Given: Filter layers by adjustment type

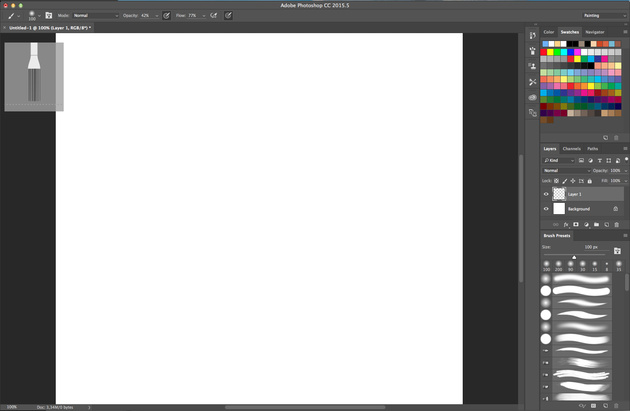Looking at the screenshot, I should coord(590,160).
